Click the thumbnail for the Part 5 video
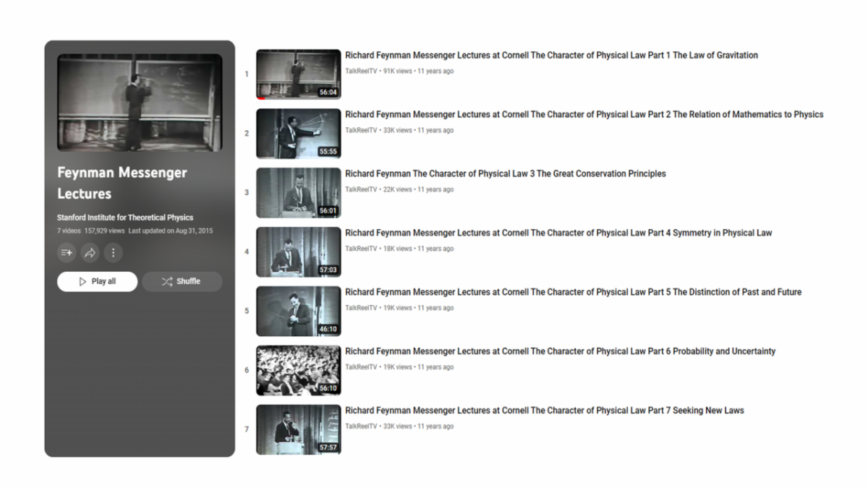This screenshot has width=868, height=488. (298, 311)
